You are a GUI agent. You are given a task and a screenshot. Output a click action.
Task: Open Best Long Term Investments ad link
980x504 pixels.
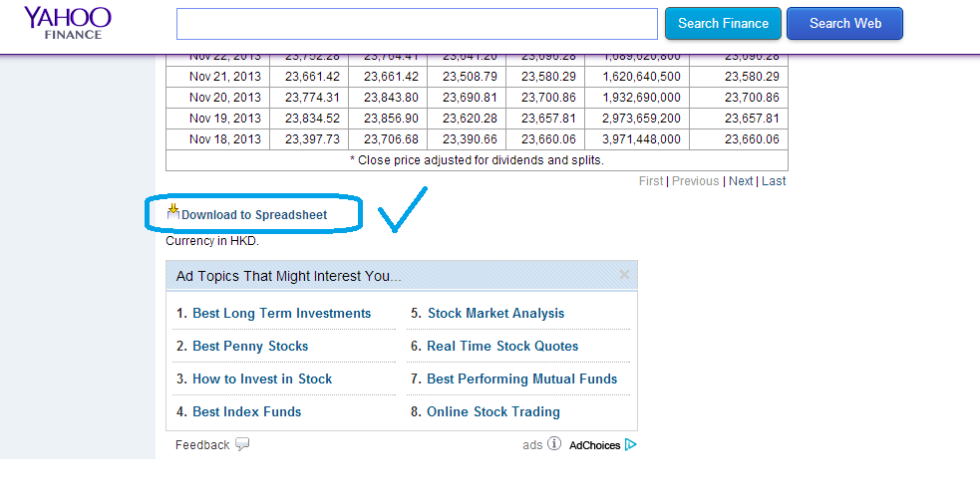tap(282, 314)
